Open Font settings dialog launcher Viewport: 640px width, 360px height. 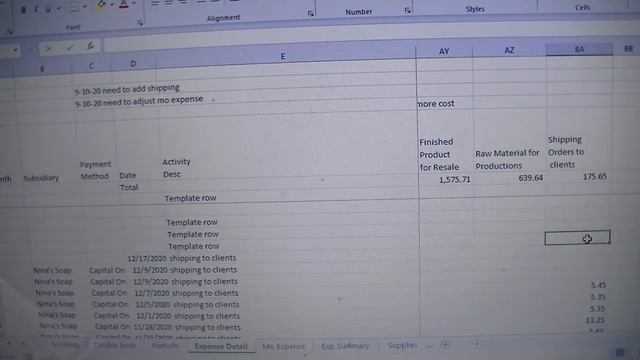pyautogui.click(x=140, y=23)
